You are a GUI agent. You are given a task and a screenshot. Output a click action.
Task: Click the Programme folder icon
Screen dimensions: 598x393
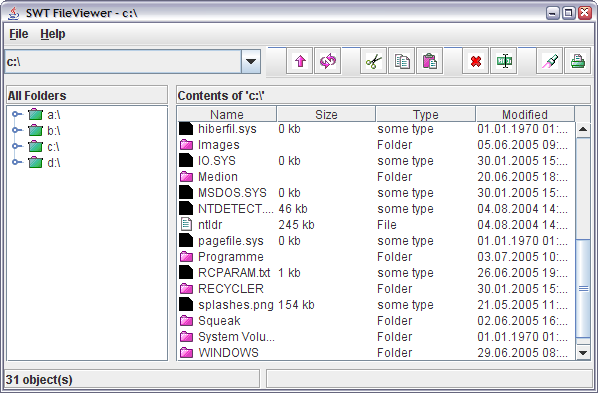click(x=186, y=257)
